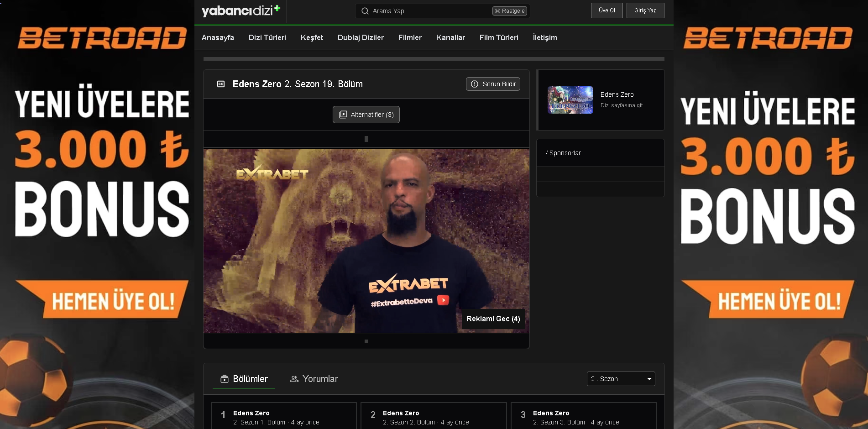Click the search magnifier icon
The height and width of the screenshot is (429, 868).
365,11
